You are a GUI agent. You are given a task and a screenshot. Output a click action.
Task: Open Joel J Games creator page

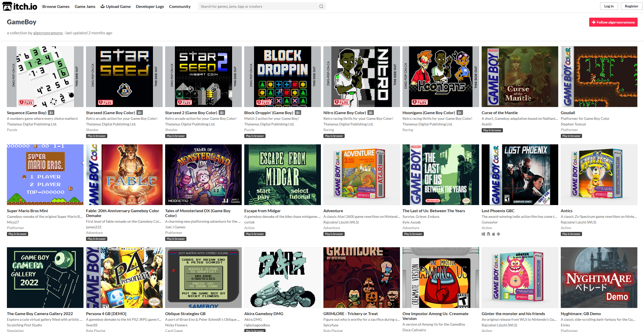point(175,227)
